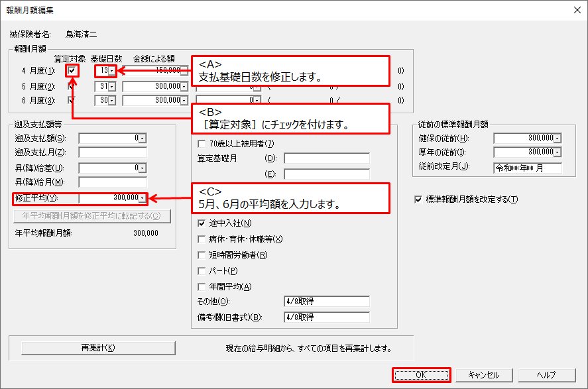Screen dimensions: 588x389
Task: Toggle 標準報酬月額を改定する checkbox
Action: click(418, 199)
